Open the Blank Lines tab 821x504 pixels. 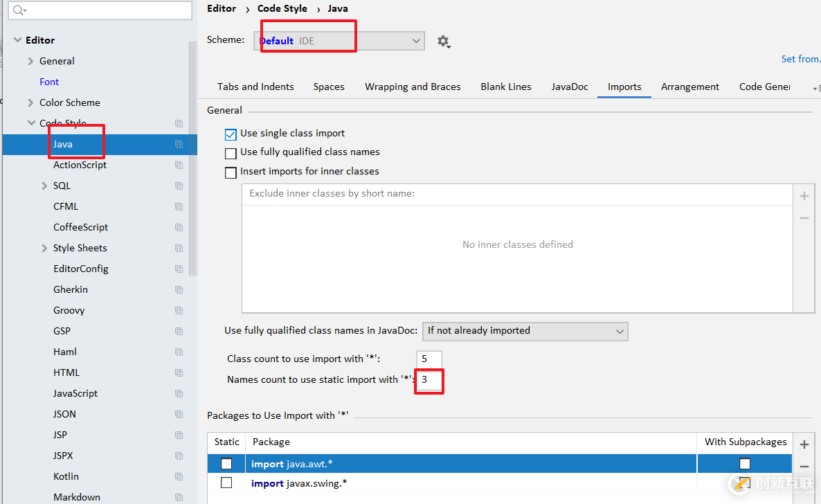click(506, 87)
